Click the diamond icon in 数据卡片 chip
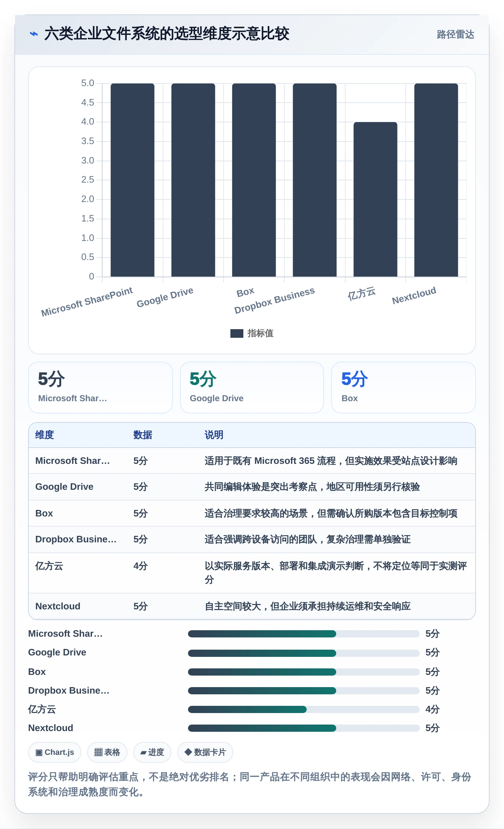Screen dimensions: 504x829 click(188, 752)
